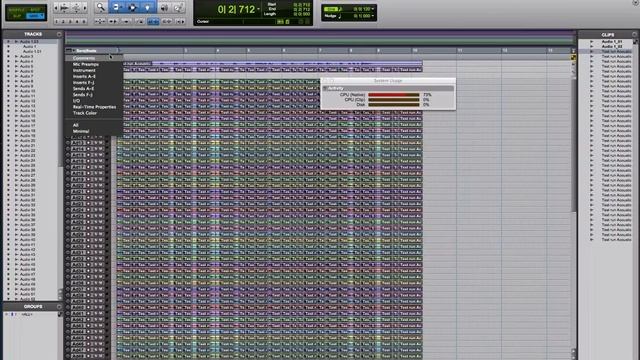640x360 pixels.
Task: Select the Scrubber speaker tool
Action: tap(164, 7)
